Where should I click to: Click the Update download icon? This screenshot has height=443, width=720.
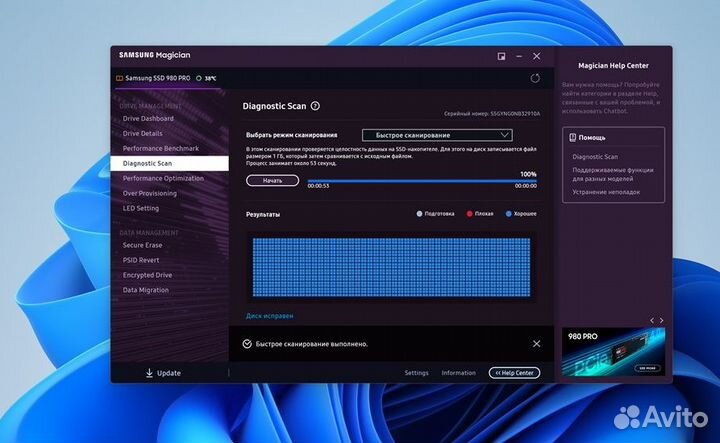pos(149,373)
